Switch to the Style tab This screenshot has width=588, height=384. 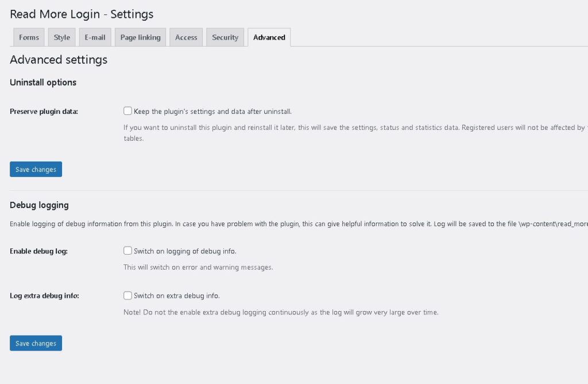click(62, 37)
